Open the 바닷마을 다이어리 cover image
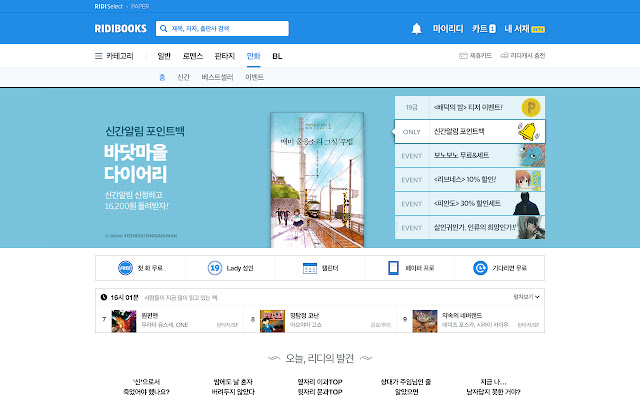The height and width of the screenshot is (400, 640). 317,180
